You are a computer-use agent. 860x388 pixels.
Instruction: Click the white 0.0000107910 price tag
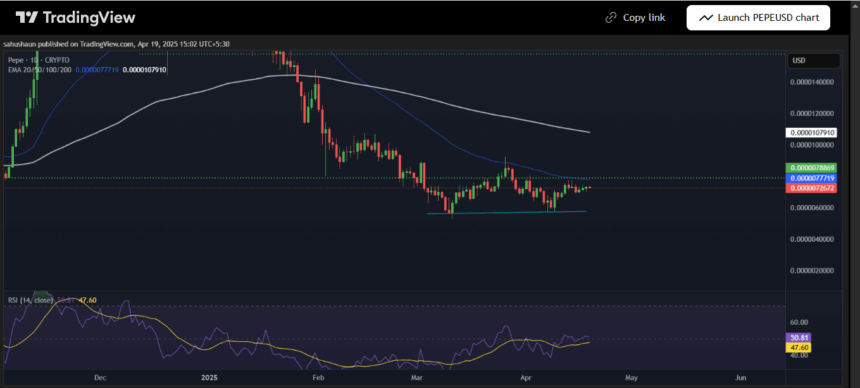[x=811, y=132]
